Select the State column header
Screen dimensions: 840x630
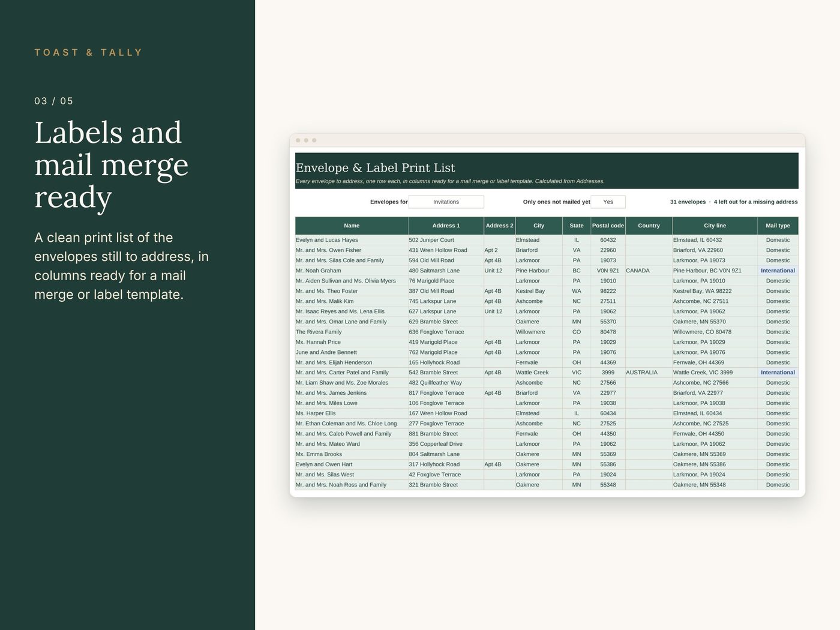(x=577, y=226)
